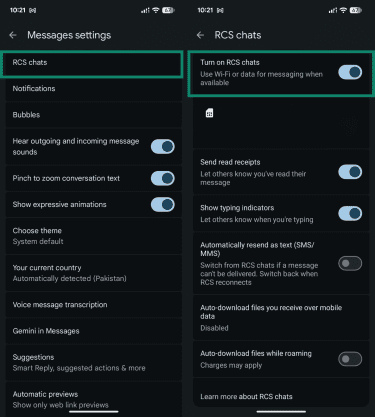
Task: Tap 'Show only web link previews' text
Action: point(61,405)
